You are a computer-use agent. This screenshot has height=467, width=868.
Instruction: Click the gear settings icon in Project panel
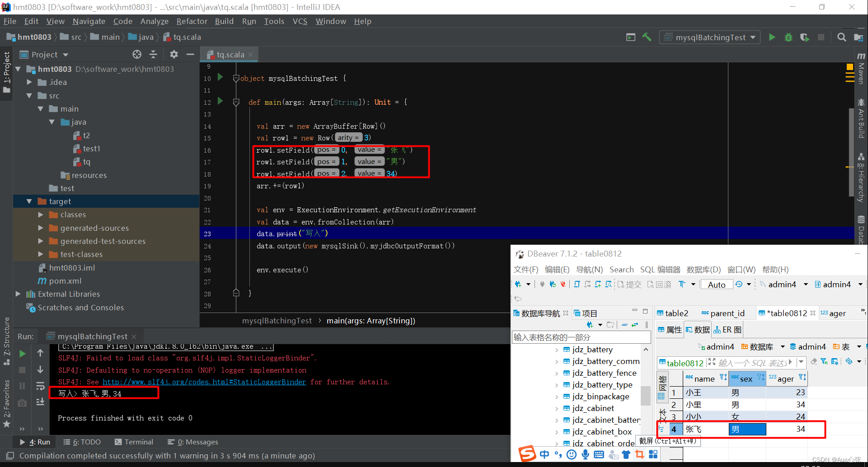point(174,54)
